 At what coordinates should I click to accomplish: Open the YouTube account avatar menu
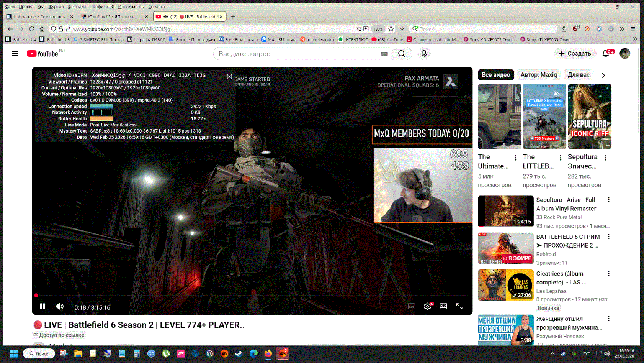(x=625, y=54)
